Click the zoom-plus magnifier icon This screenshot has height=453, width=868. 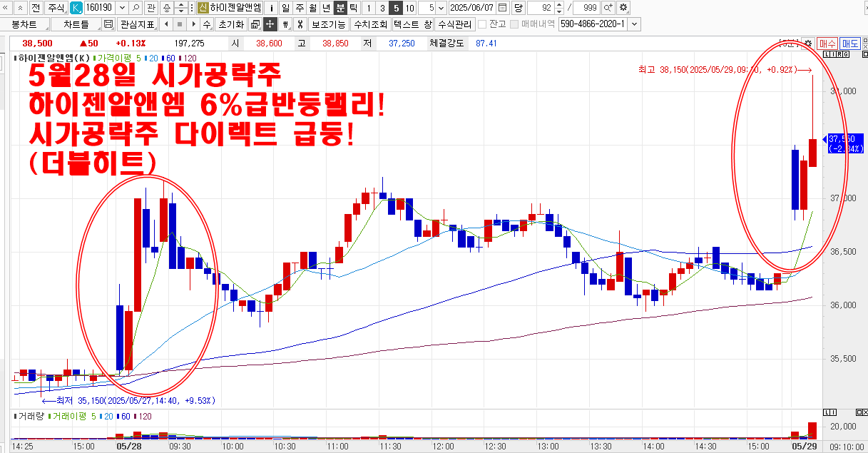click(608, 8)
